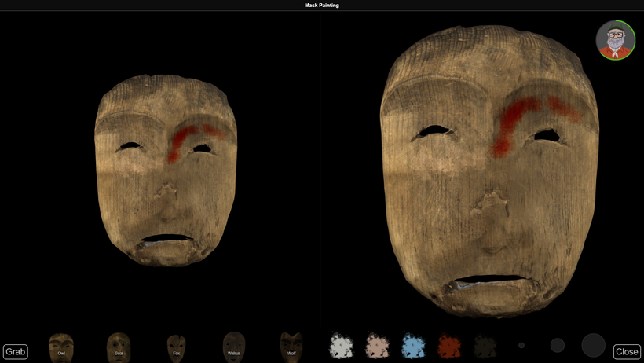Pick the Fox mask

(176, 346)
